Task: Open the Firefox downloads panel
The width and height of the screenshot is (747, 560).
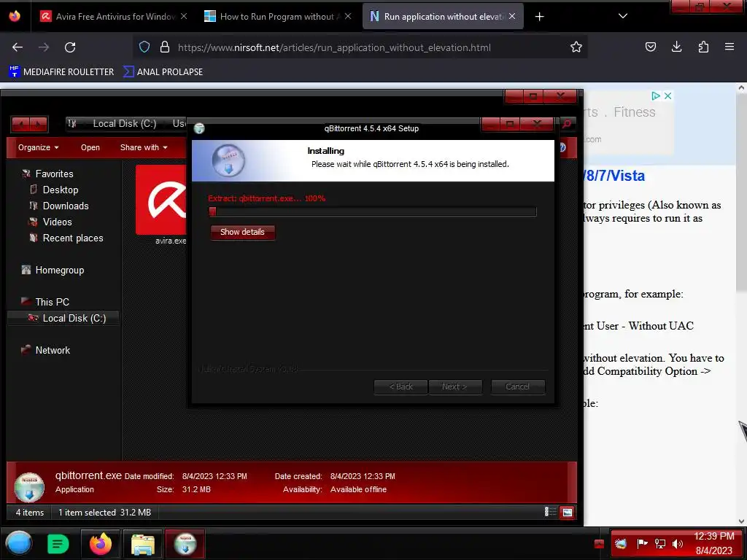Action: (x=676, y=47)
